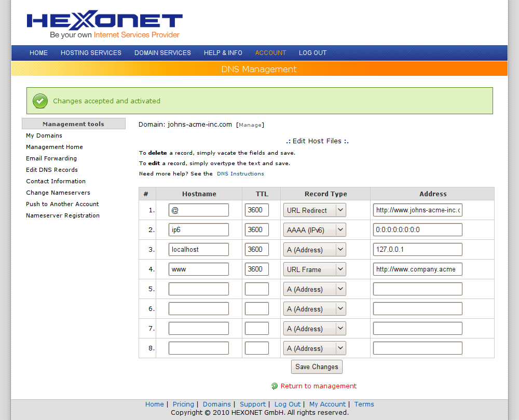Click the green return arrow icon

(275, 386)
